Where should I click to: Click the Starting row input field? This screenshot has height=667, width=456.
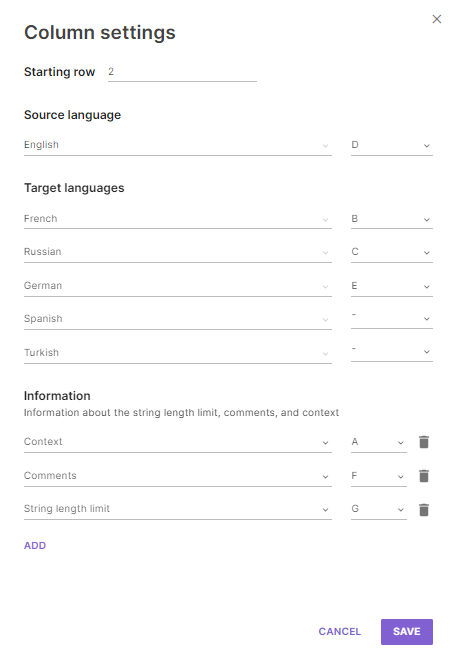point(182,72)
